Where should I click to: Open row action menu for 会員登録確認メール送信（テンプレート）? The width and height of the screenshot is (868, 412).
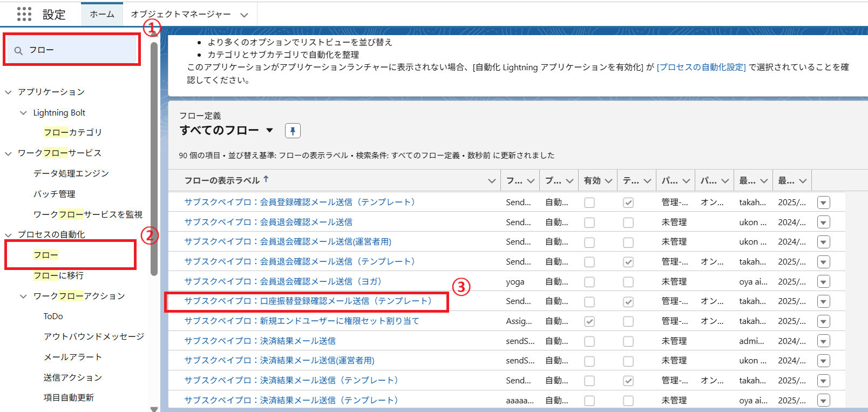(x=823, y=202)
